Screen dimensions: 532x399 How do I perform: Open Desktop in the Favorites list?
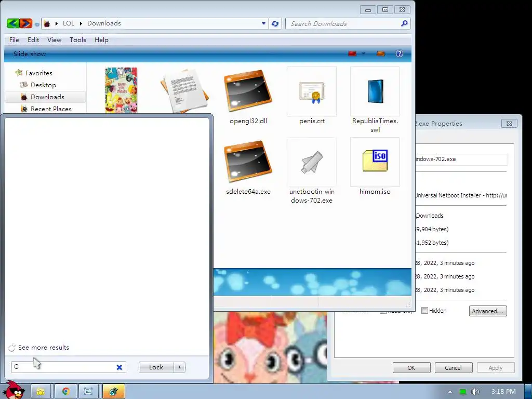43,85
